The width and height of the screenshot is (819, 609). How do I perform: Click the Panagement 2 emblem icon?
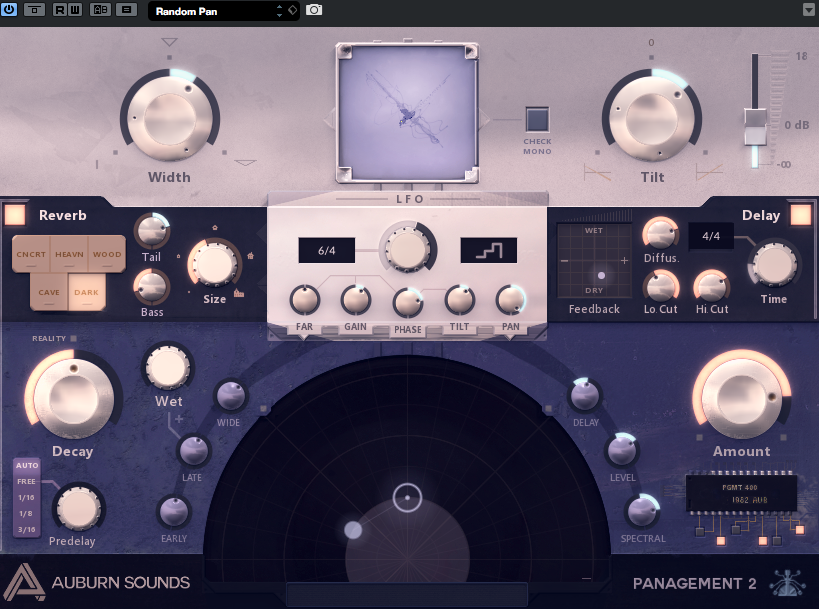click(787, 582)
